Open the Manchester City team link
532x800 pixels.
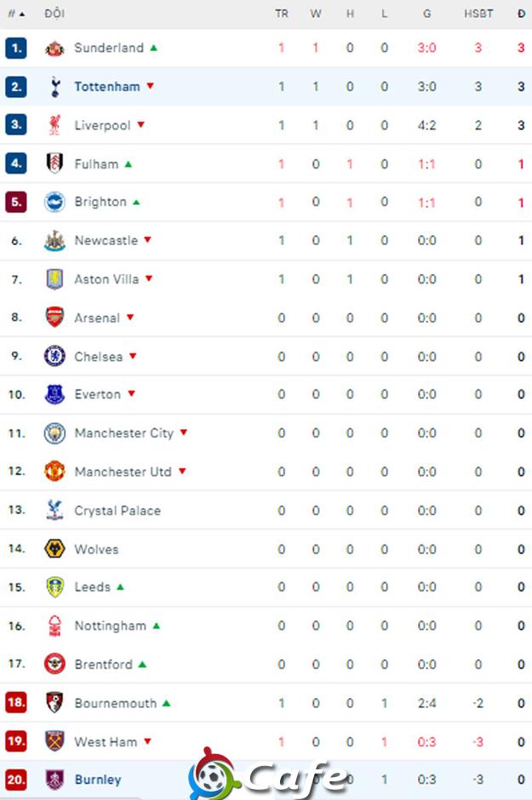124,433
